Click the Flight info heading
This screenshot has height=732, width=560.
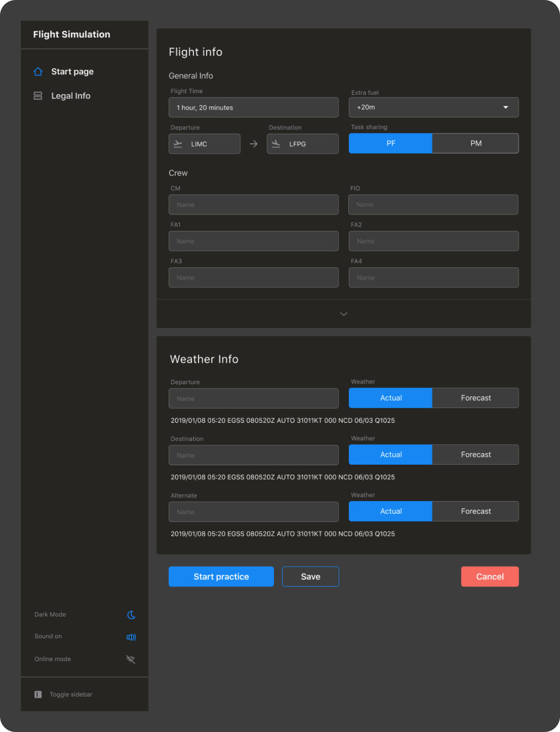(x=196, y=52)
